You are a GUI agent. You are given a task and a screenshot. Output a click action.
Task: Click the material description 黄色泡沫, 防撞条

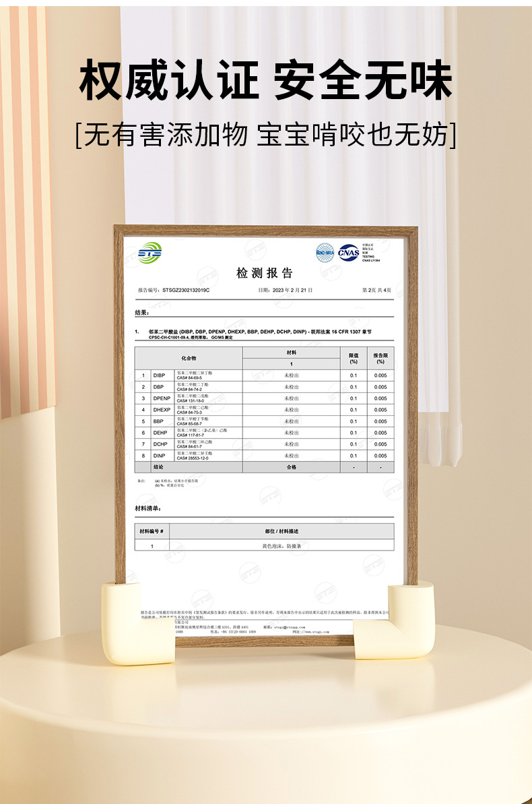coord(281,546)
